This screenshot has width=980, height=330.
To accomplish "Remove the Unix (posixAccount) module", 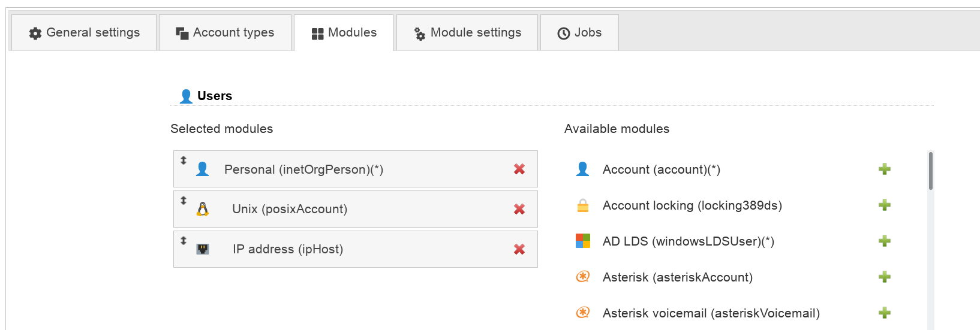I will (x=519, y=209).
